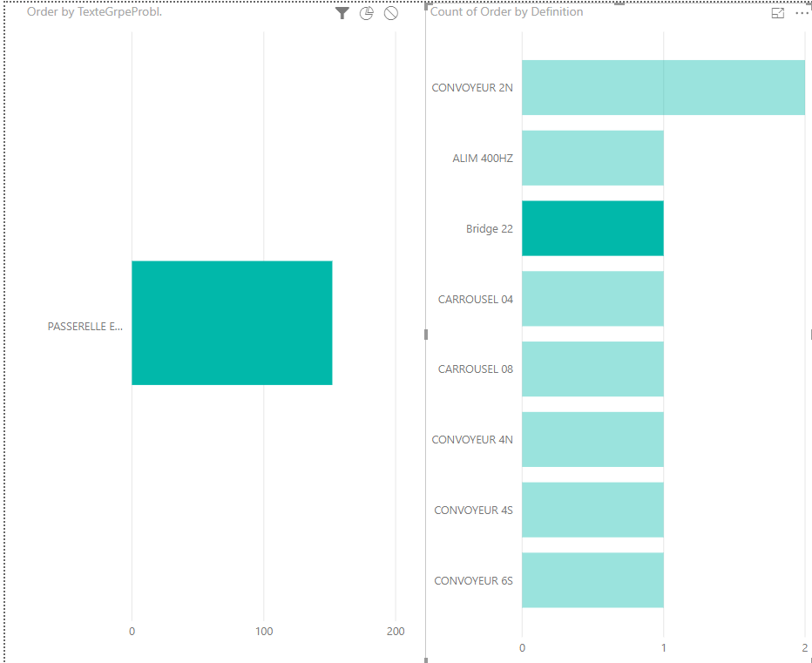812x663 pixels.
Task: Click the "ALIM 400HZ" axis label
Action: pyautogui.click(x=483, y=158)
